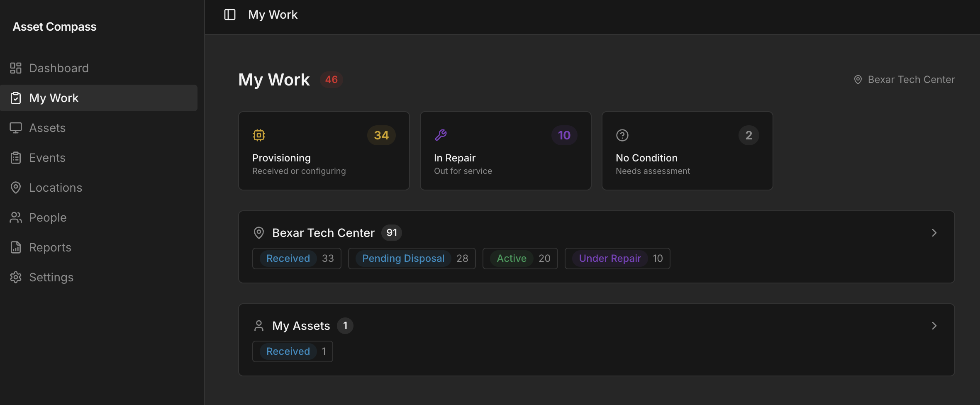980x405 pixels.
Task: Click the No Condition question mark icon
Action: click(622, 135)
